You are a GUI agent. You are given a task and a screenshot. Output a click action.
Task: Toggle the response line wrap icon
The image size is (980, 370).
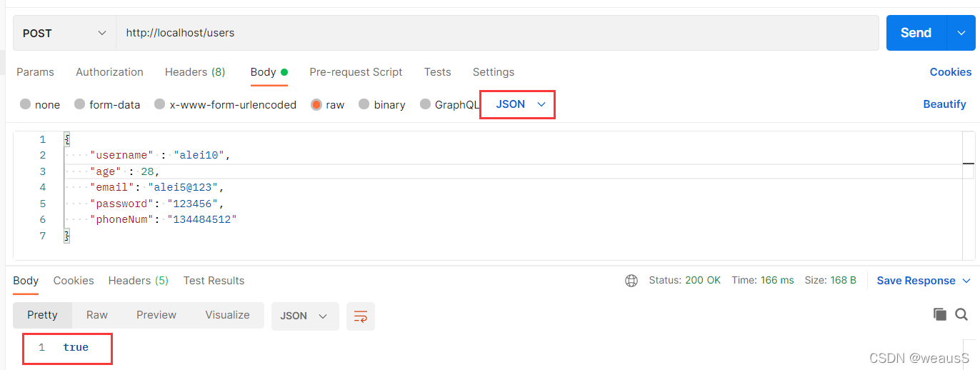pos(361,316)
